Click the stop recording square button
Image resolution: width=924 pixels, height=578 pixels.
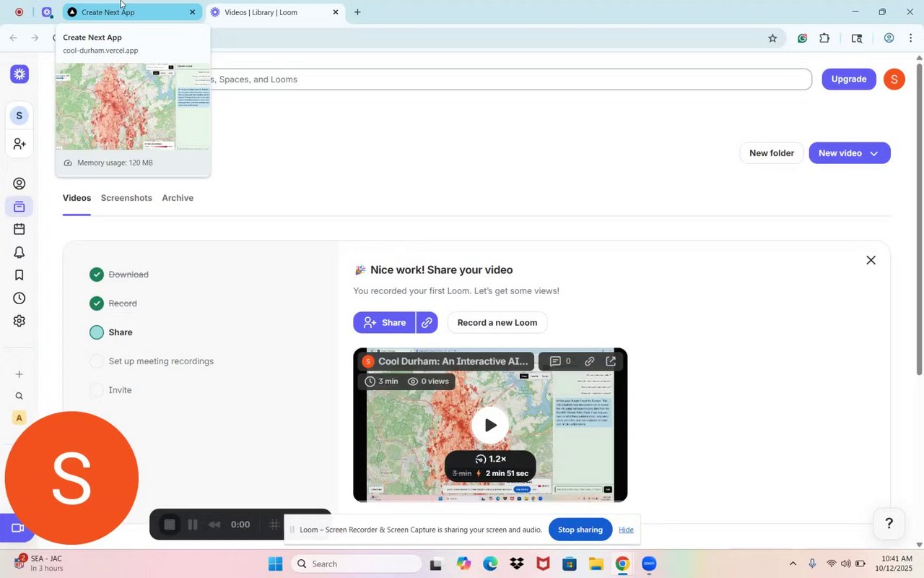pos(170,525)
